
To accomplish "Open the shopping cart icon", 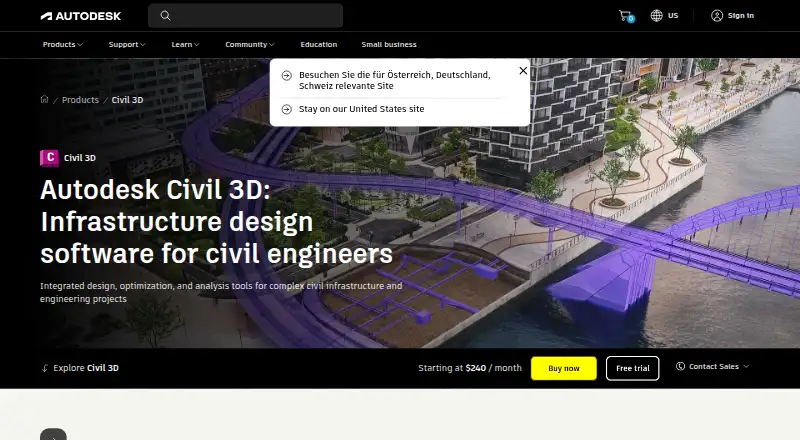I will 626,16.
